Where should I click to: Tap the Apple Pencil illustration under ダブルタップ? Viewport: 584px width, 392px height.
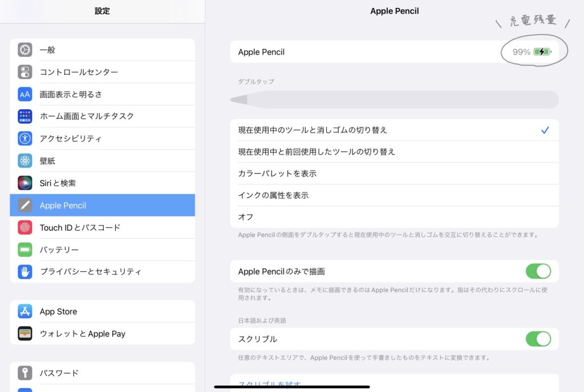(x=395, y=100)
